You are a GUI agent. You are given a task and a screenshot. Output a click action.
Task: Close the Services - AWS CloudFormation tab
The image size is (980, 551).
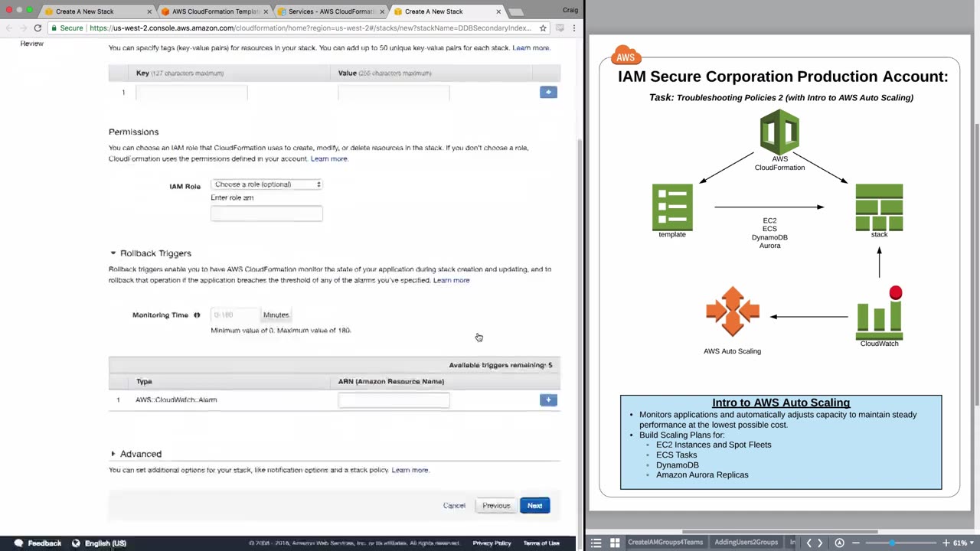pos(382,11)
